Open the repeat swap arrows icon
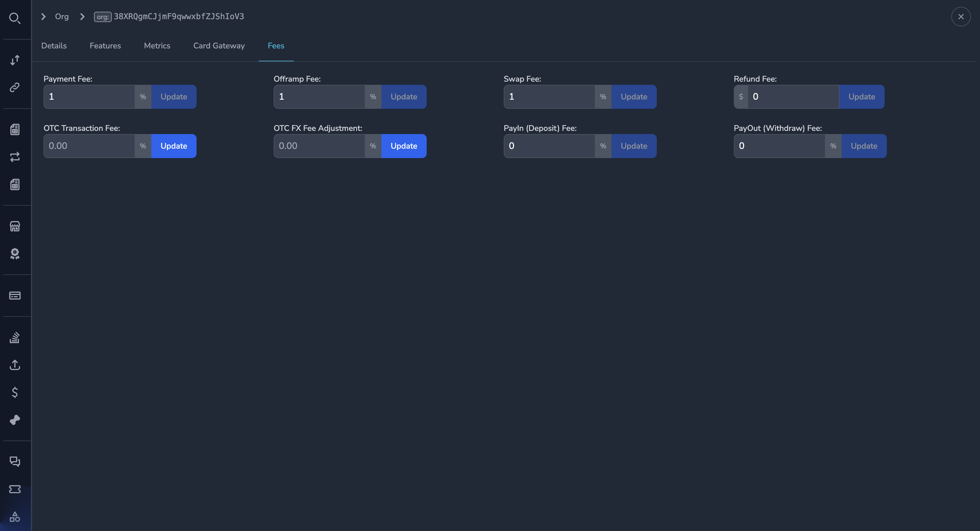This screenshot has height=531, width=980. click(15, 157)
